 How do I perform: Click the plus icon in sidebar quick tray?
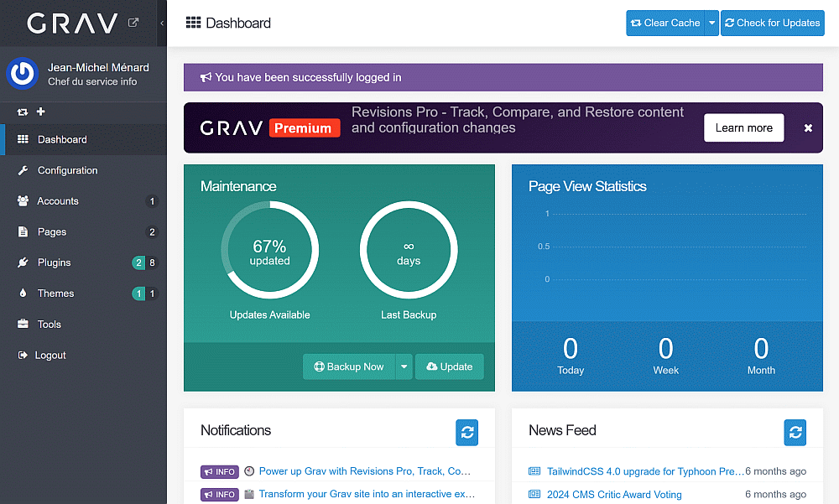click(x=41, y=112)
